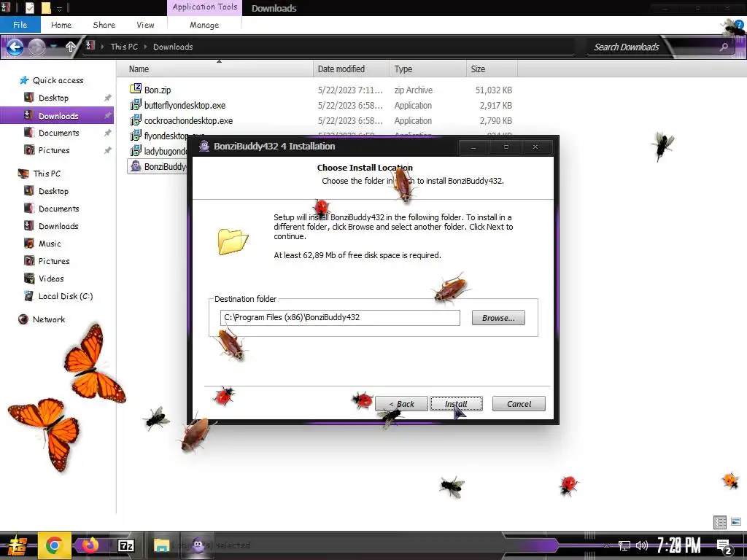Switch to the Home ribbon tab
The height and width of the screenshot is (560, 747).
tap(61, 25)
